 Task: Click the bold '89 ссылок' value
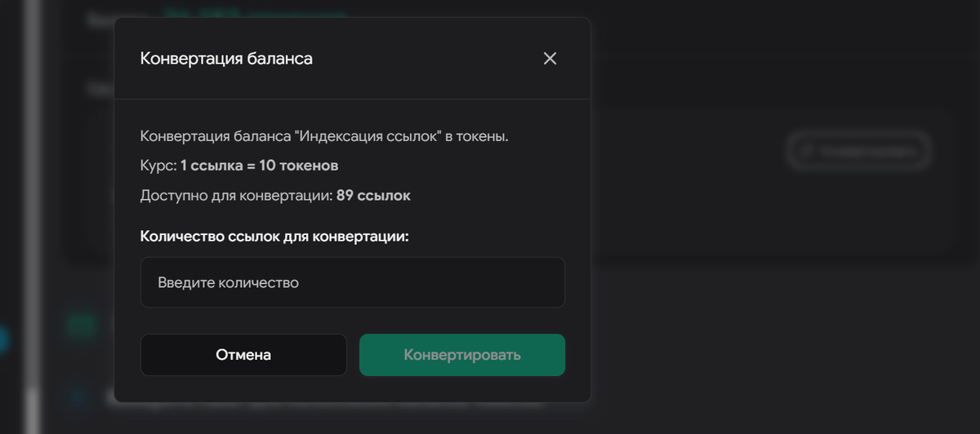click(x=373, y=196)
